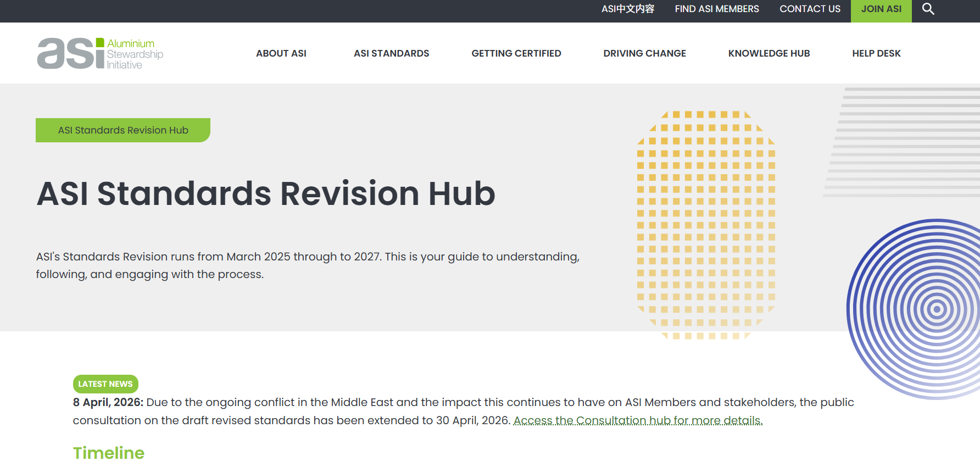
Task: Open the ABOUT ASI menu
Action: click(x=281, y=53)
